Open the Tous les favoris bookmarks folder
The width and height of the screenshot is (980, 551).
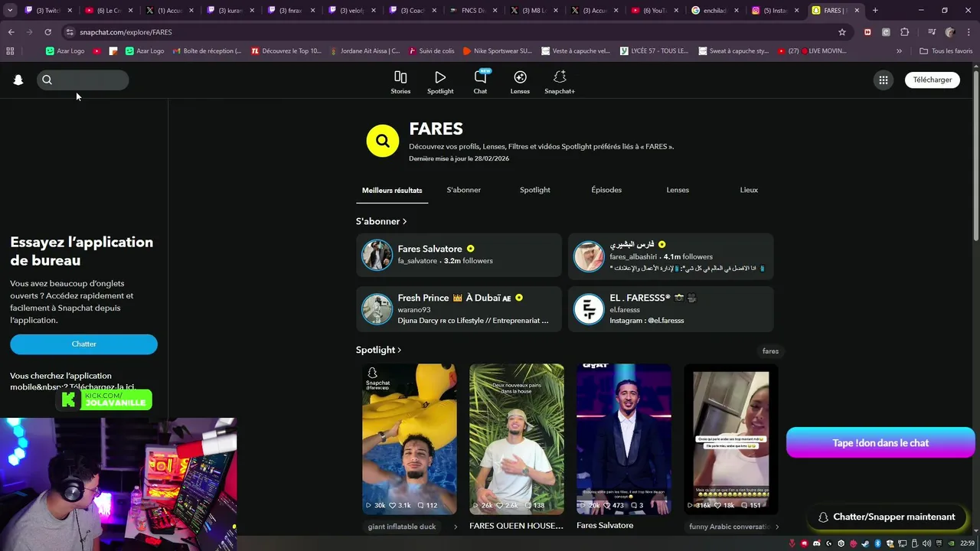point(946,51)
